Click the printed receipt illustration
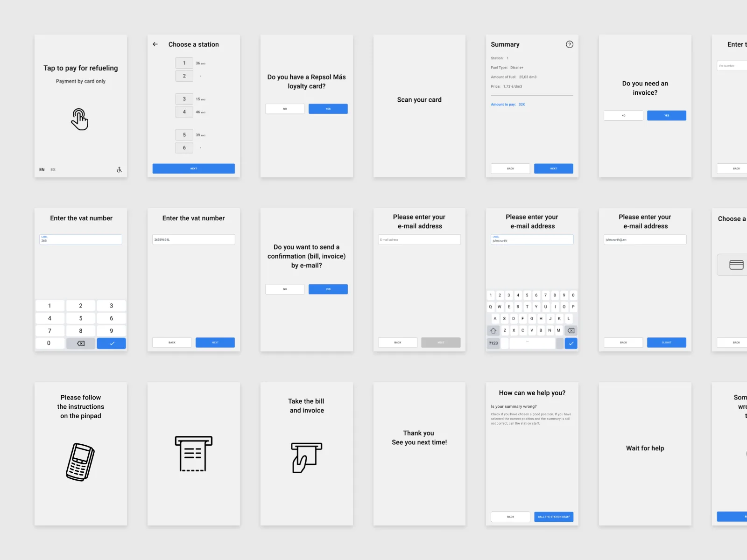747x560 pixels. [x=194, y=454]
